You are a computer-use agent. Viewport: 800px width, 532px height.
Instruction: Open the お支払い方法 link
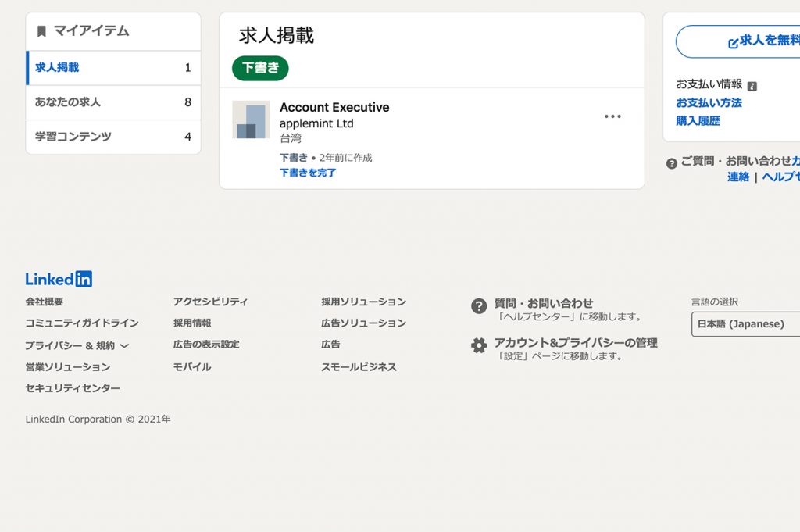[x=709, y=102]
